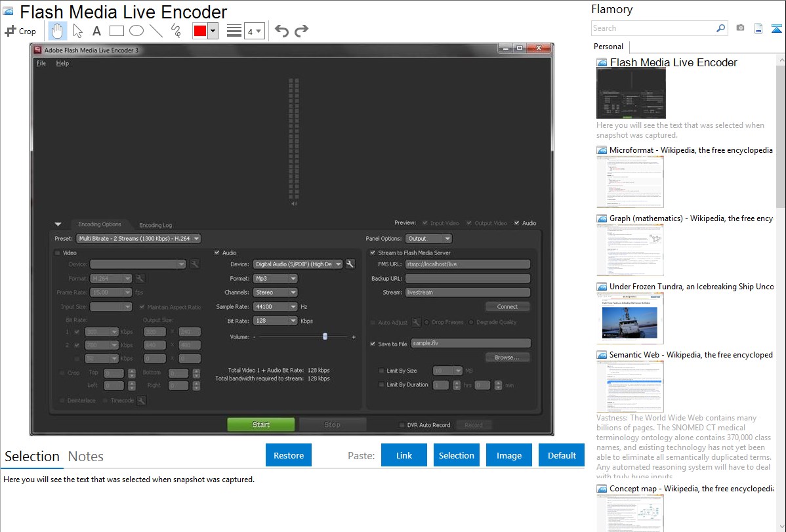The width and height of the screenshot is (786, 532).
Task: Open video format settings wrench
Action: 140,278
